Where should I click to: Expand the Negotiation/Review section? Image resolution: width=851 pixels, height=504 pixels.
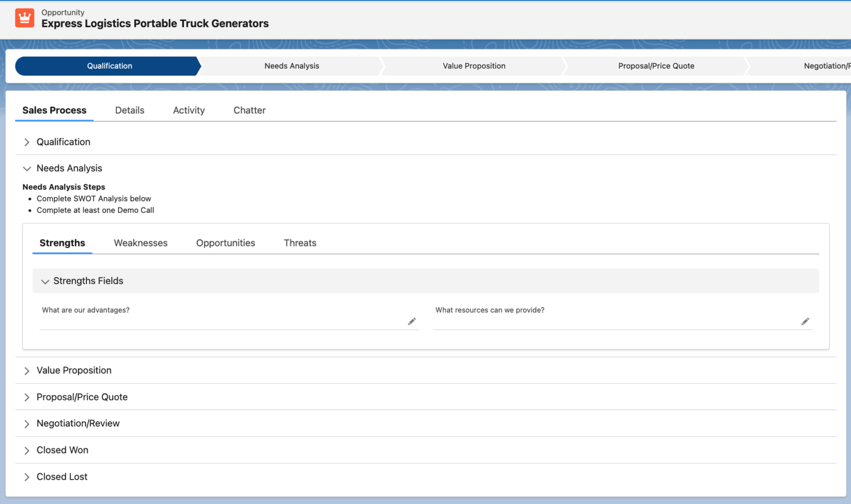[x=425, y=424]
